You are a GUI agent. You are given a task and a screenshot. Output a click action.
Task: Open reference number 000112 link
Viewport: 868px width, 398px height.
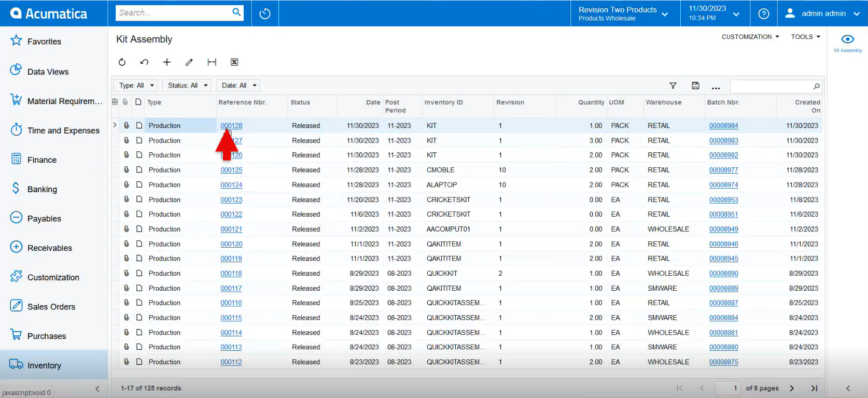coord(231,362)
